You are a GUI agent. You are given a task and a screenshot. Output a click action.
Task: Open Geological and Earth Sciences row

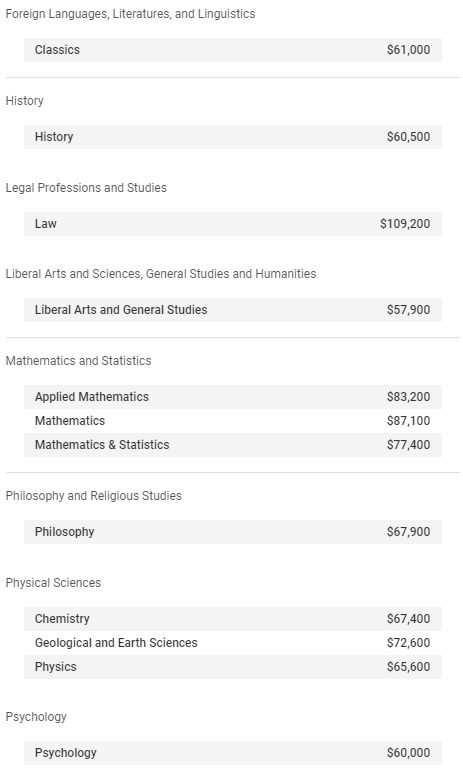point(233,643)
